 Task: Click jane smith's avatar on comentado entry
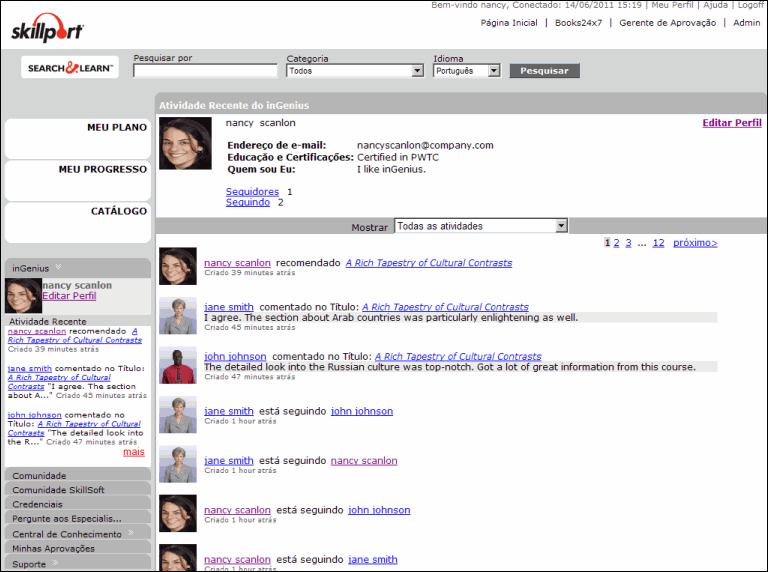[x=178, y=316]
